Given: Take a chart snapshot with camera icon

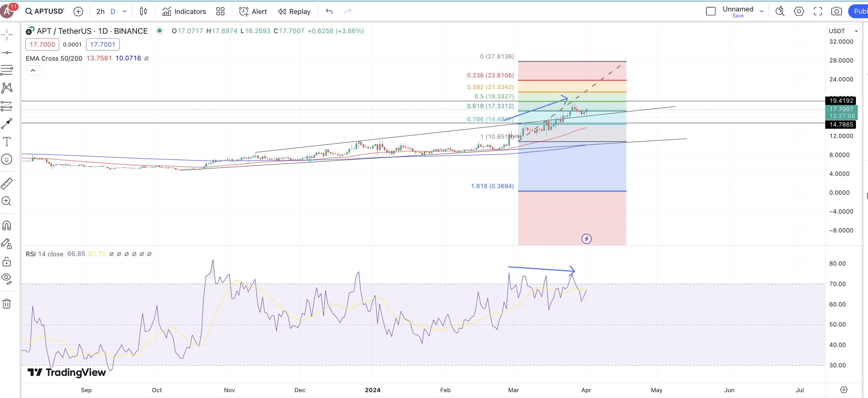Looking at the screenshot, I should pos(836,11).
